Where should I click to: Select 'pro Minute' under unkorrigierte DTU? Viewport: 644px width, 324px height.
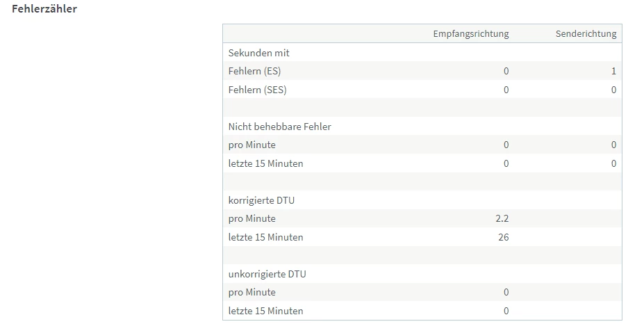pyautogui.click(x=251, y=292)
